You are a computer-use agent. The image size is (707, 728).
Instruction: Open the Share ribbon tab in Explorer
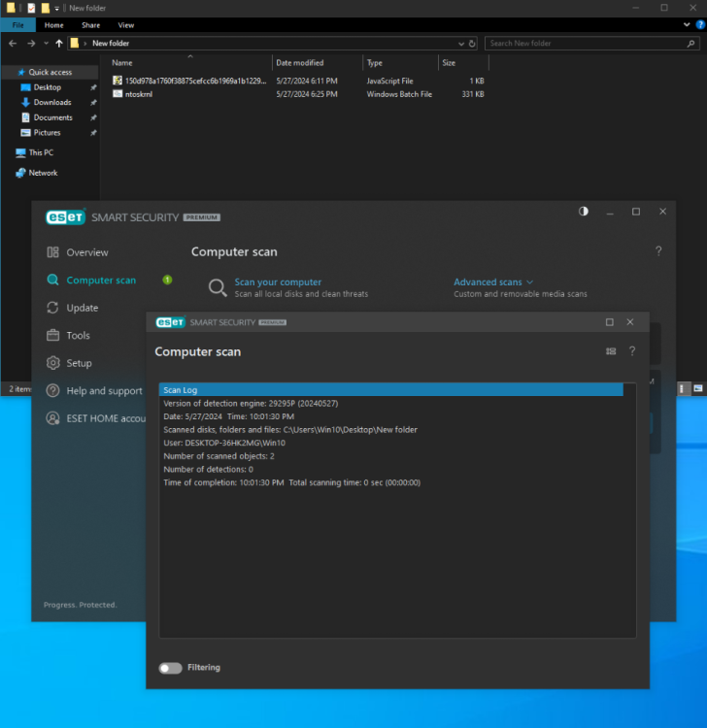(90, 25)
